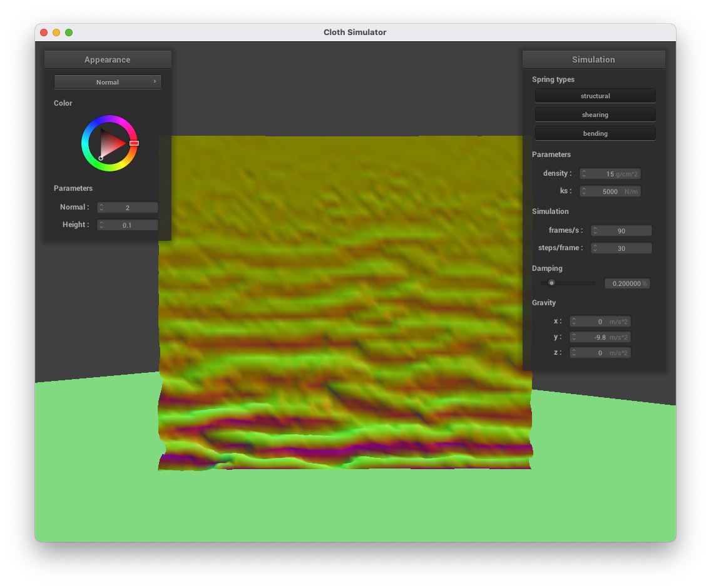Click the Simulation panel header
Viewport: 711px width, 588px height.
pyautogui.click(x=593, y=60)
